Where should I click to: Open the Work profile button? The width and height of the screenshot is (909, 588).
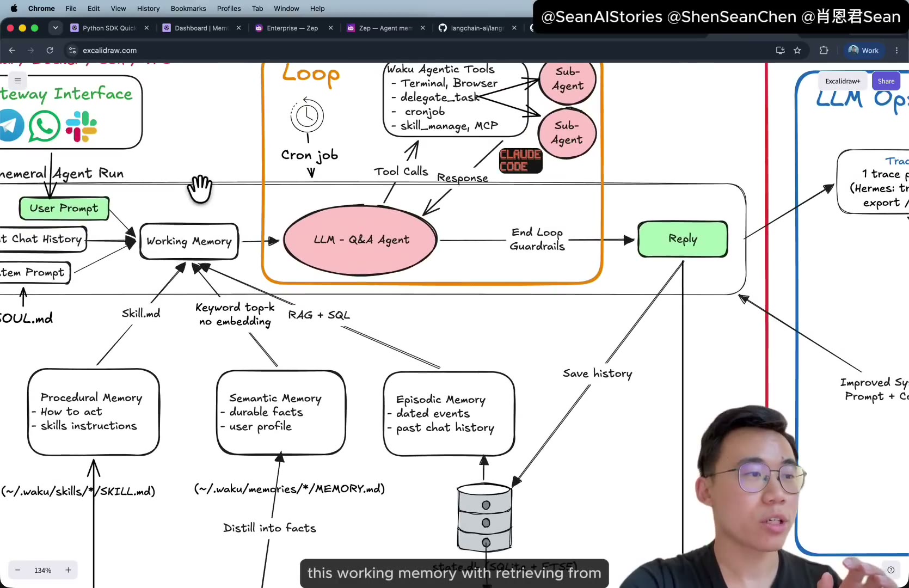864,50
